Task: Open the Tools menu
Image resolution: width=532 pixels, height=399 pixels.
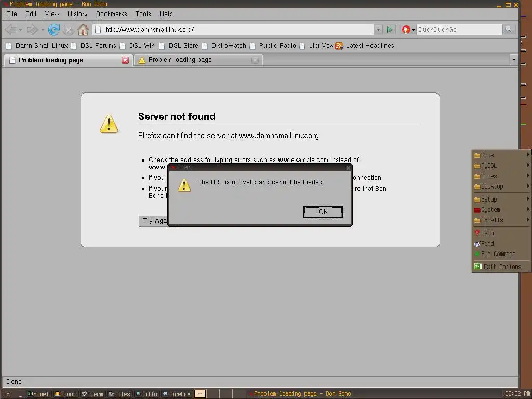Action: (143, 14)
